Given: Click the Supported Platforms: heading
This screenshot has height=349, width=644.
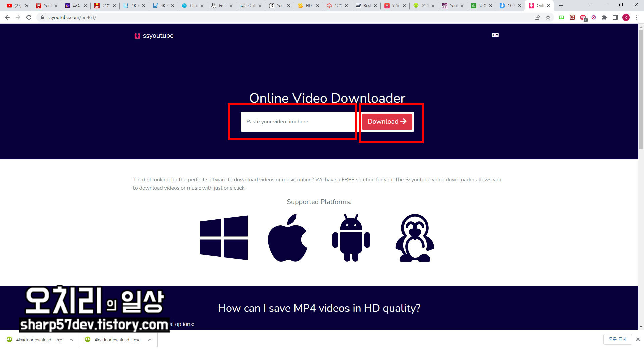Looking at the screenshot, I should pyautogui.click(x=319, y=202).
